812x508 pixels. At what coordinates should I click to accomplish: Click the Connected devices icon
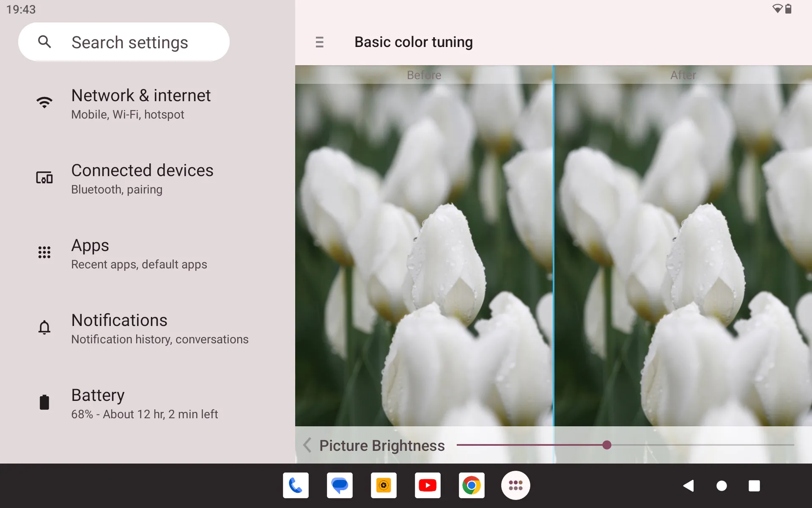tap(44, 177)
